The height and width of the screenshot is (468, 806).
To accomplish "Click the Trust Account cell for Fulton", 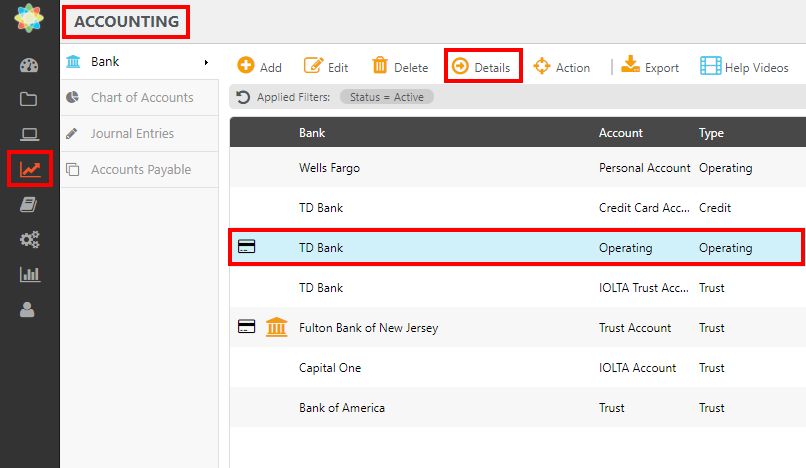I will (635, 328).
